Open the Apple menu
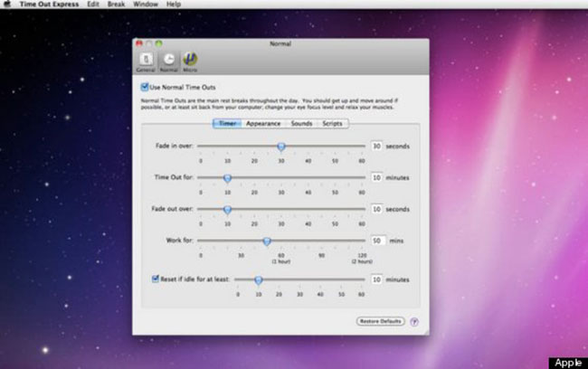The image size is (588, 369). coord(7,5)
